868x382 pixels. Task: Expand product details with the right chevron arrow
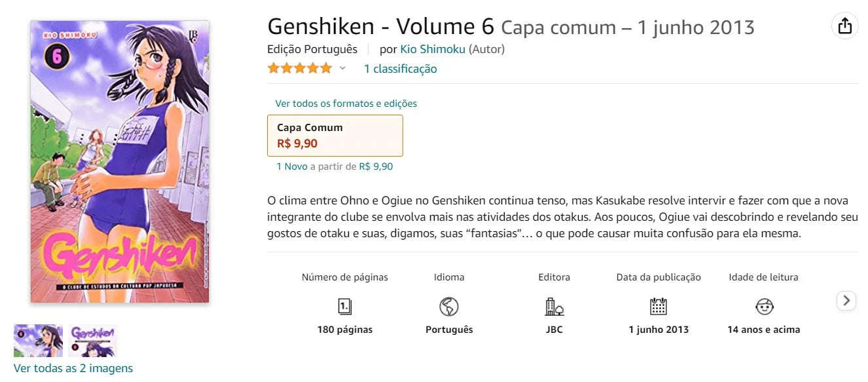tap(846, 301)
